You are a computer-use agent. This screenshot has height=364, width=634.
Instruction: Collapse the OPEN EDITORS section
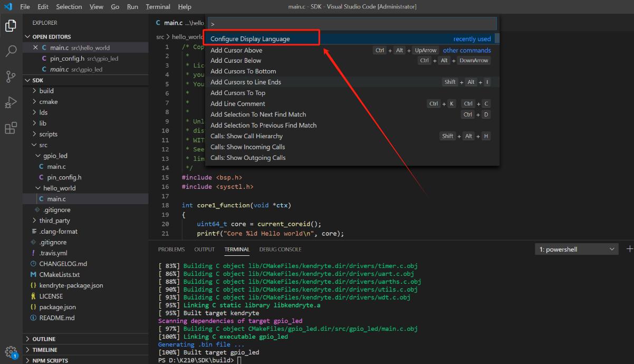pos(86,36)
